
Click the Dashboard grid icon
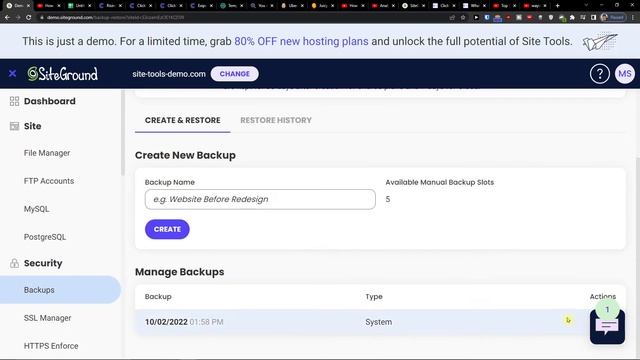point(14,101)
